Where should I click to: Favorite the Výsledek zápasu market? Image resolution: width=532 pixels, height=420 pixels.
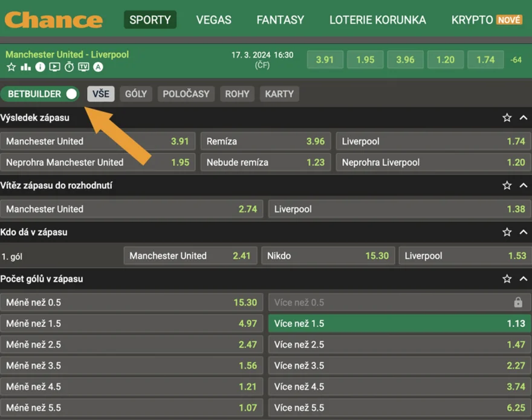pos(507,117)
